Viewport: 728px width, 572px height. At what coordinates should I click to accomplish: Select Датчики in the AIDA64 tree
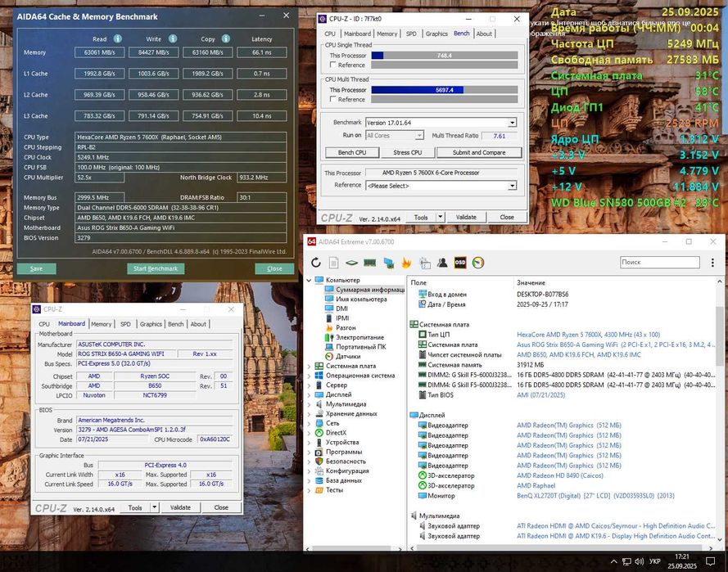point(348,357)
